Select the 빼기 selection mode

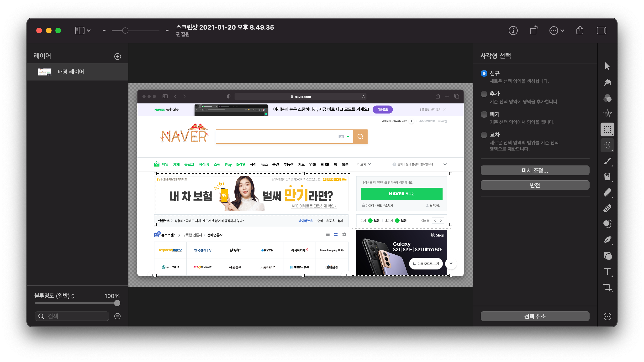point(484,114)
